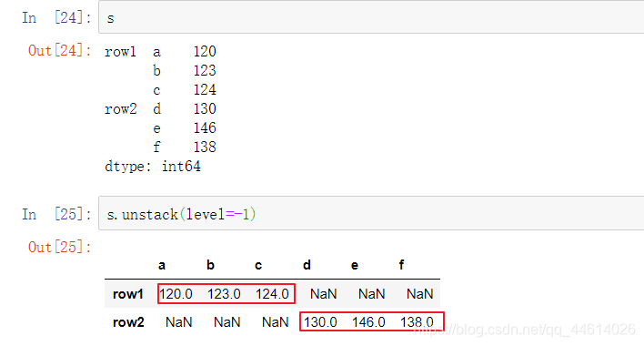Image resolution: width=644 pixels, height=346 pixels.
Task: Click the code cell containing 's'
Action: click(x=371, y=17)
